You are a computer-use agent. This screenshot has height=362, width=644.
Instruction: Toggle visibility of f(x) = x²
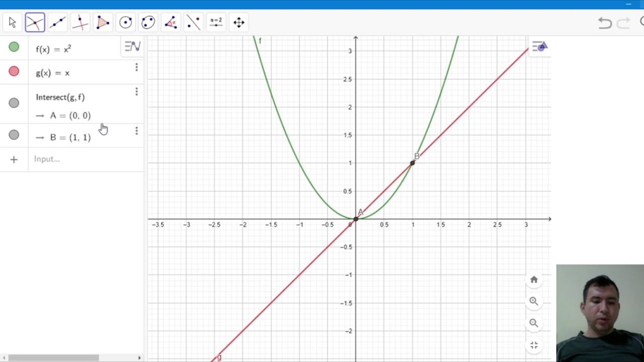tap(14, 47)
